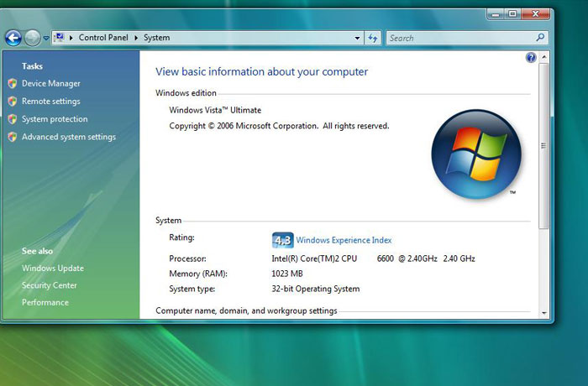Open Device Manager link

[51, 84]
